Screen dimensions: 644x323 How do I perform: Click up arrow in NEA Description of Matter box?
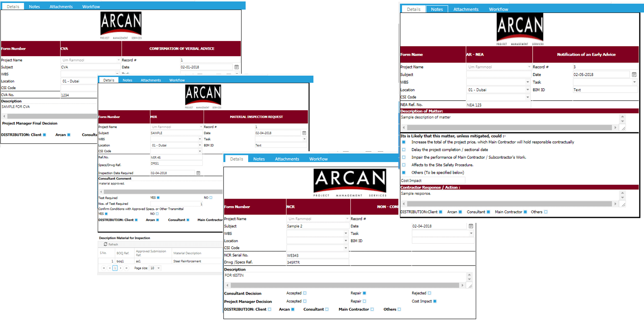pos(623,117)
